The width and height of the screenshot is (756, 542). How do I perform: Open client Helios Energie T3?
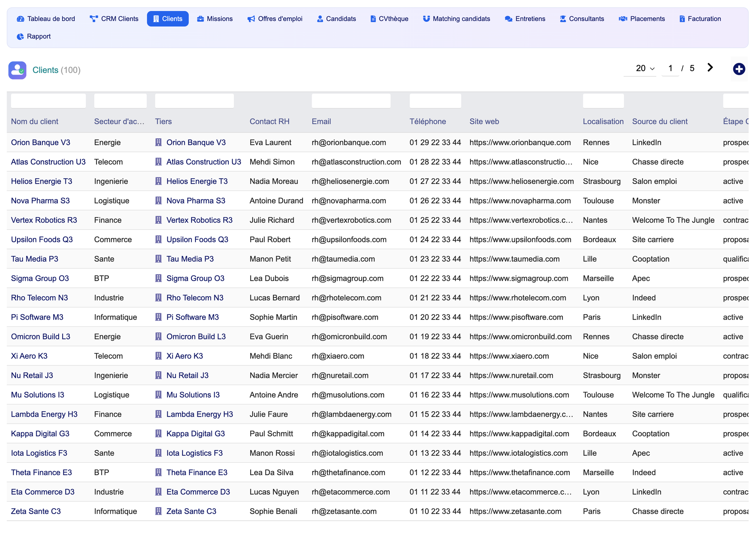(42, 181)
